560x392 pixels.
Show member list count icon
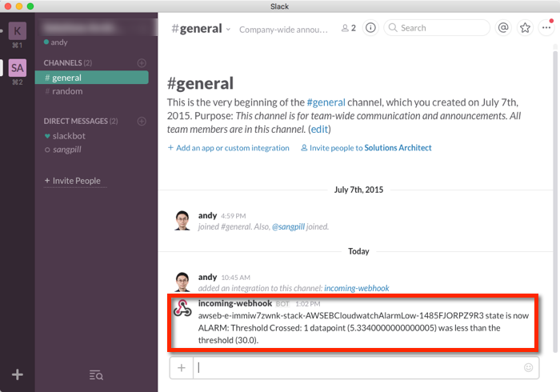348,28
